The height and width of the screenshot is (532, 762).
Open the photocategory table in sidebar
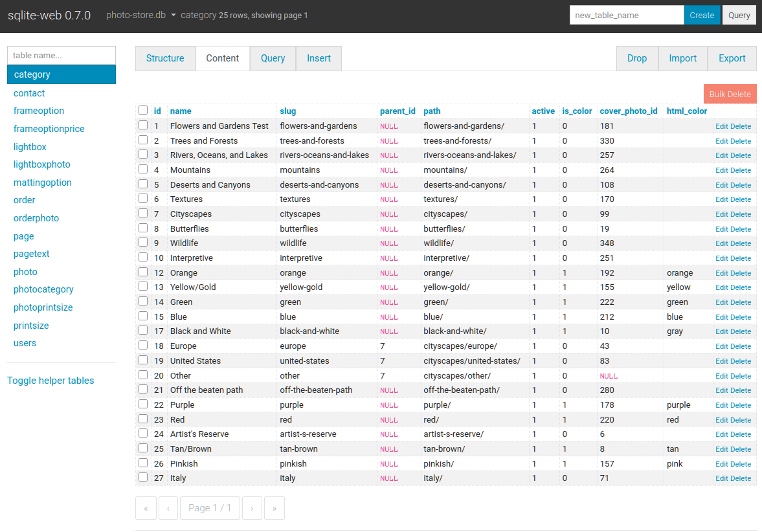click(x=43, y=289)
